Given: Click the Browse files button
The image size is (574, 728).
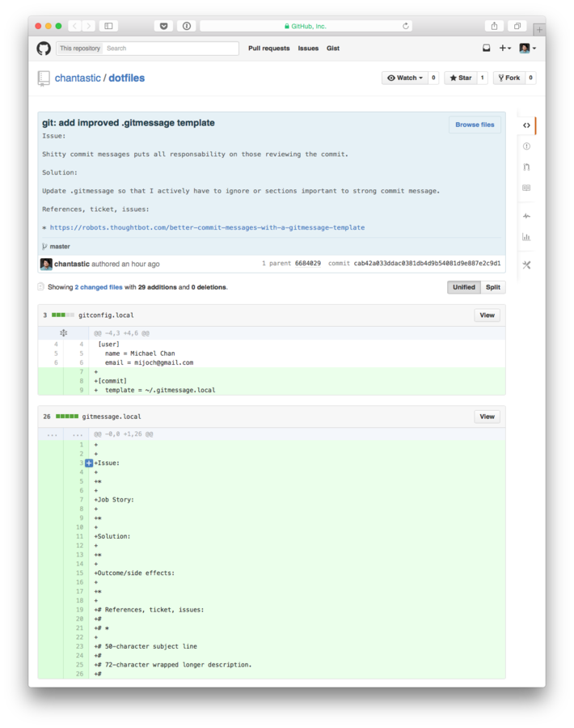Looking at the screenshot, I should click(x=475, y=125).
